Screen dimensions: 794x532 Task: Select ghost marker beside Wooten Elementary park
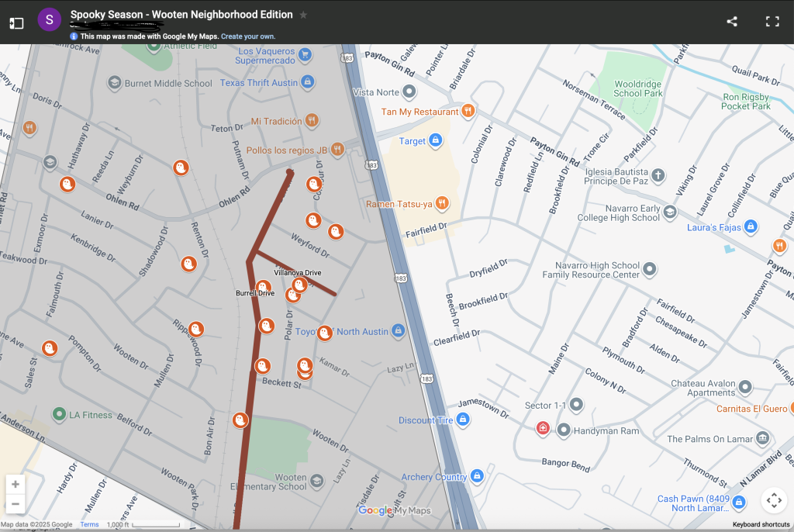coord(240,420)
